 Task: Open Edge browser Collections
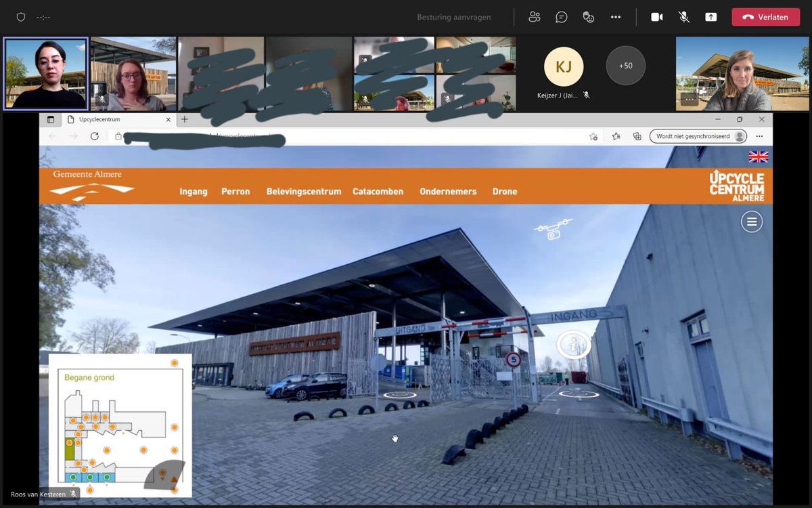click(637, 136)
